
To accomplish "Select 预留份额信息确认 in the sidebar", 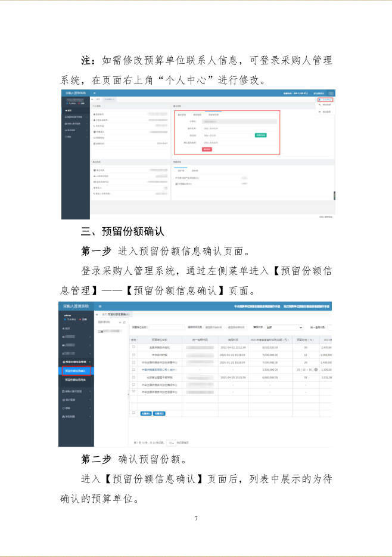I will [77, 371].
